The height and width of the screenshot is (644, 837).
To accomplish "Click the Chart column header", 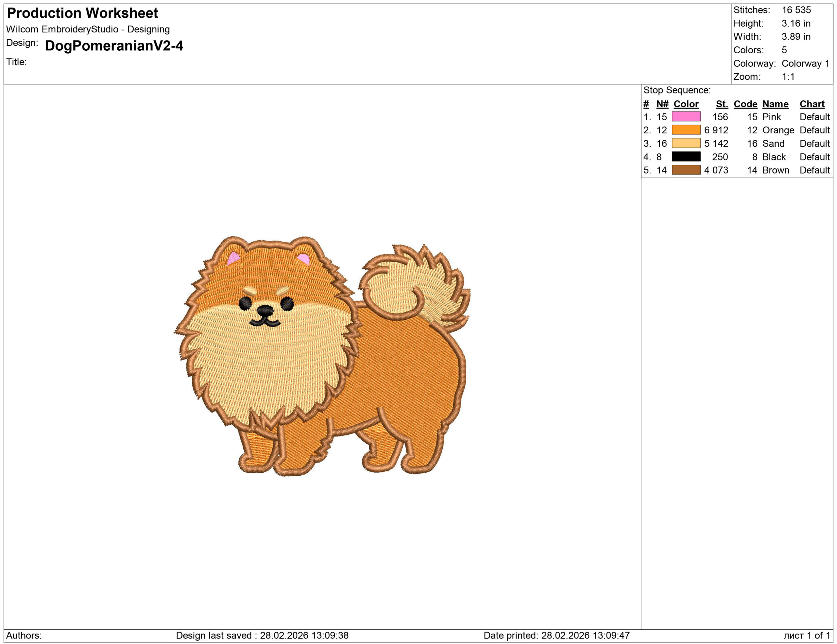I will pos(812,104).
